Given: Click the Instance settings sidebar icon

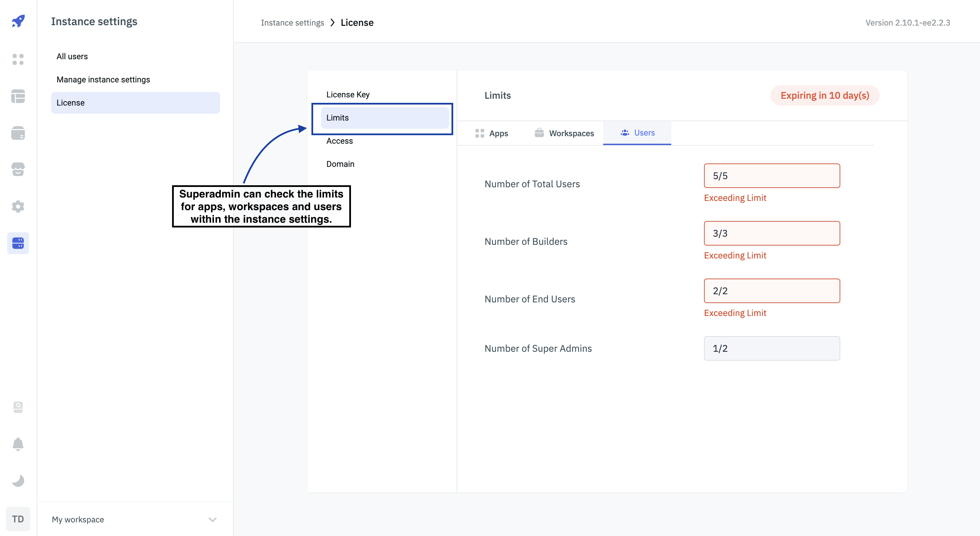Looking at the screenshot, I should 18,243.
